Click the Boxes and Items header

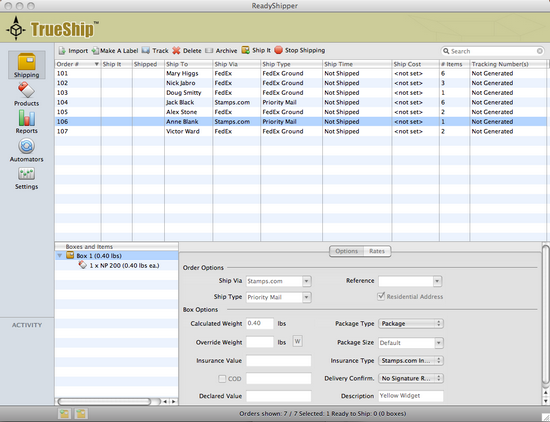pos(116,247)
